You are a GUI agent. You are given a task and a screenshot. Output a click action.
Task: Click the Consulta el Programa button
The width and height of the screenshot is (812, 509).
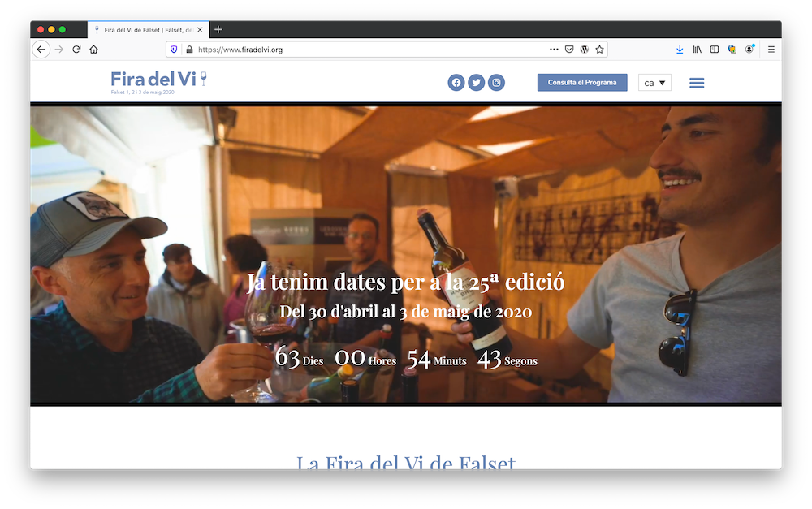[x=582, y=83]
